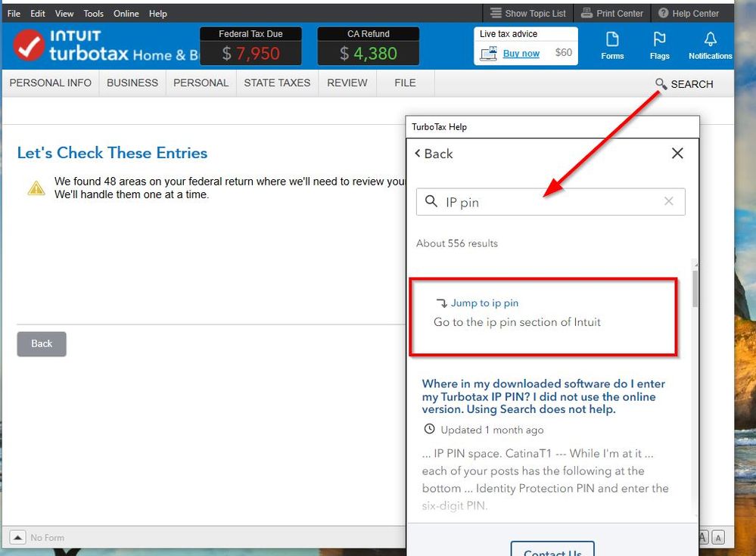Go to the PERSONAL tab
Screen dimensions: 756x556
point(201,83)
